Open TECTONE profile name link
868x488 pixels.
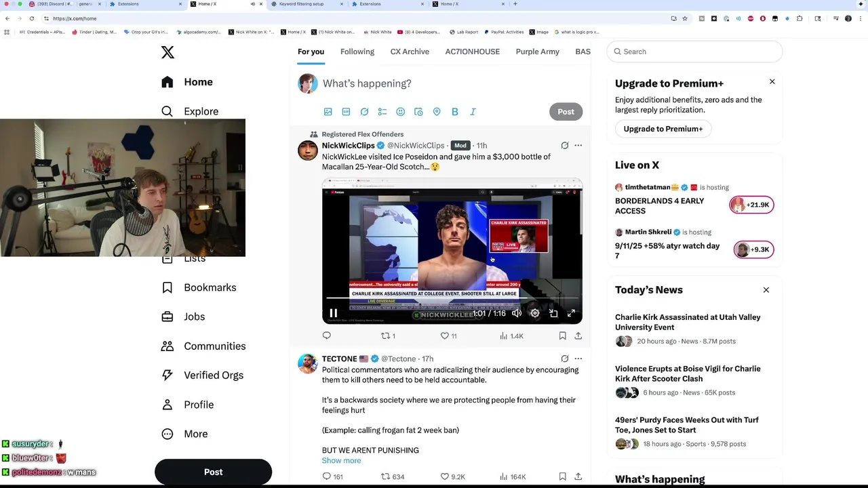(339, 359)
